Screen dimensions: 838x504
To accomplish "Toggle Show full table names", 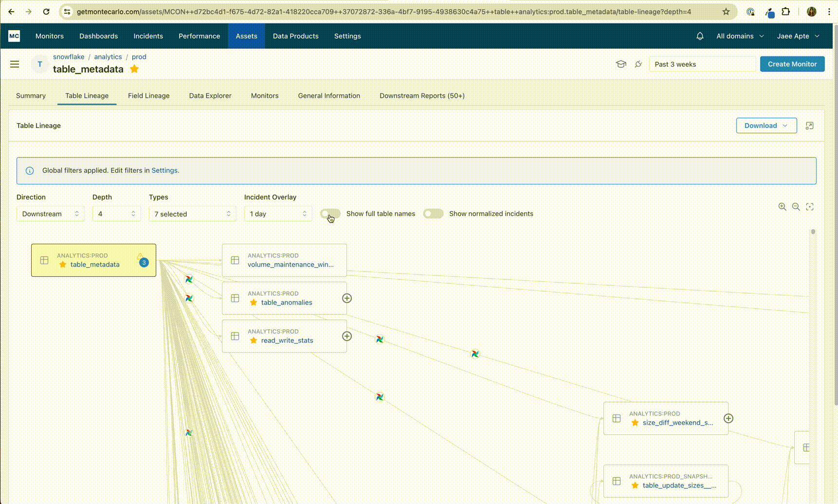I will pyautogui.click(x=330, y=214).
